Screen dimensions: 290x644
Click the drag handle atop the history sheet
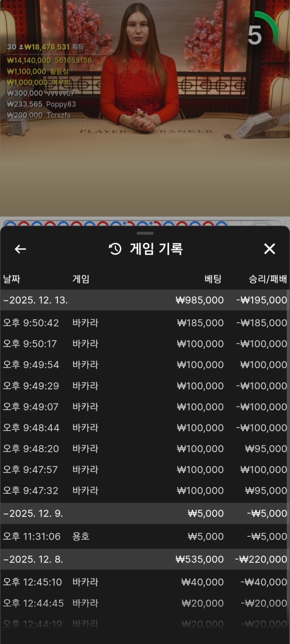point(145,233)
